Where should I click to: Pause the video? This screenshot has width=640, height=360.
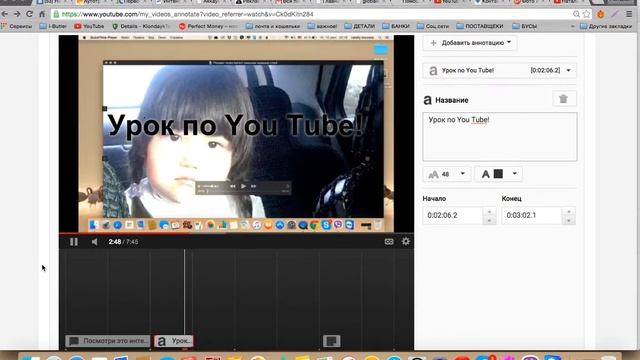[x=74, y=242]
